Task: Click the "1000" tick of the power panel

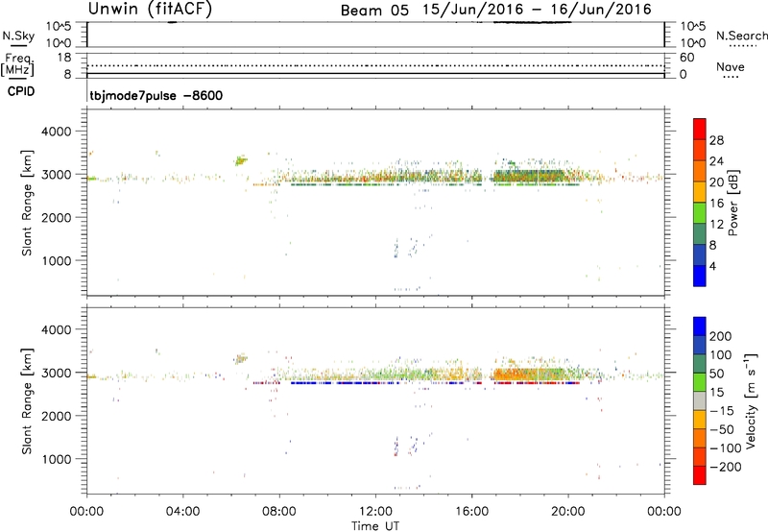Action: click(57, 260)
